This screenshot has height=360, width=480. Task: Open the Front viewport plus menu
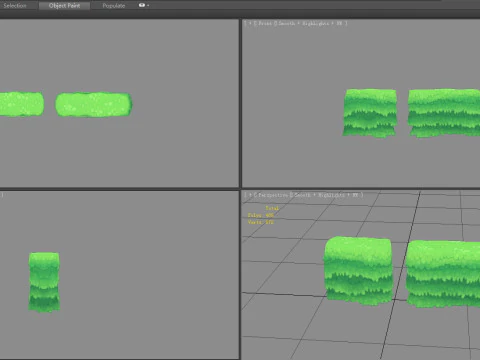point(250,23)
